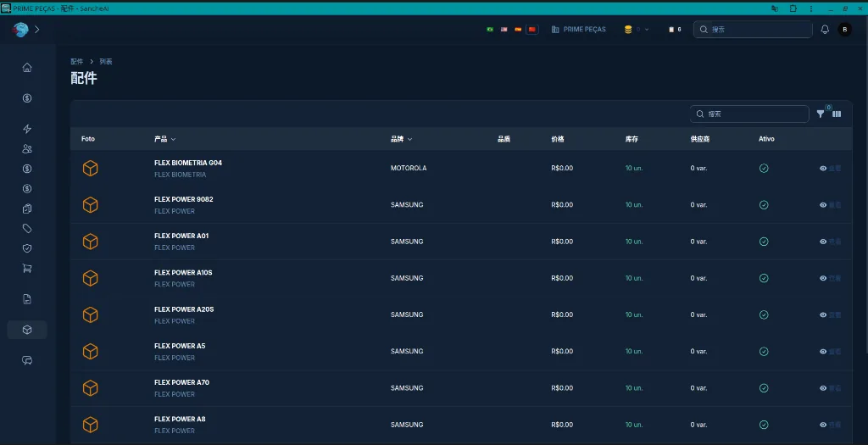
Task: Toggle Ativo status for FLEX POWER 9082
Action: 764,205
